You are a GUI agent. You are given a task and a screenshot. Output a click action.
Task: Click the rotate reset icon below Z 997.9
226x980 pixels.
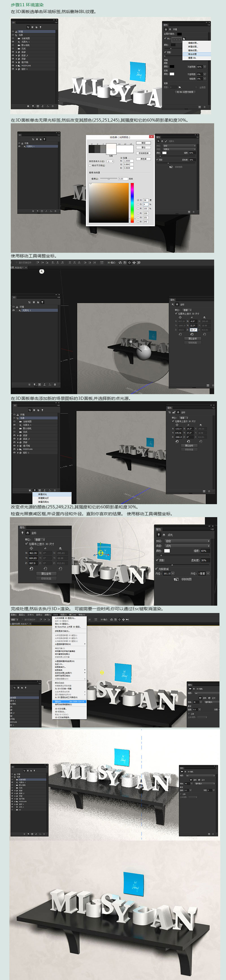click(32, 568)
